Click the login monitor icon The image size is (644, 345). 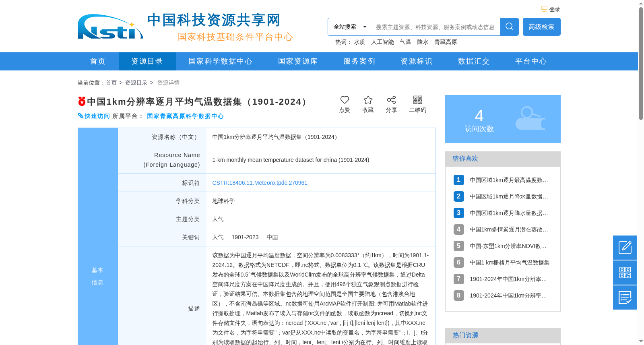tap(544, 9)
